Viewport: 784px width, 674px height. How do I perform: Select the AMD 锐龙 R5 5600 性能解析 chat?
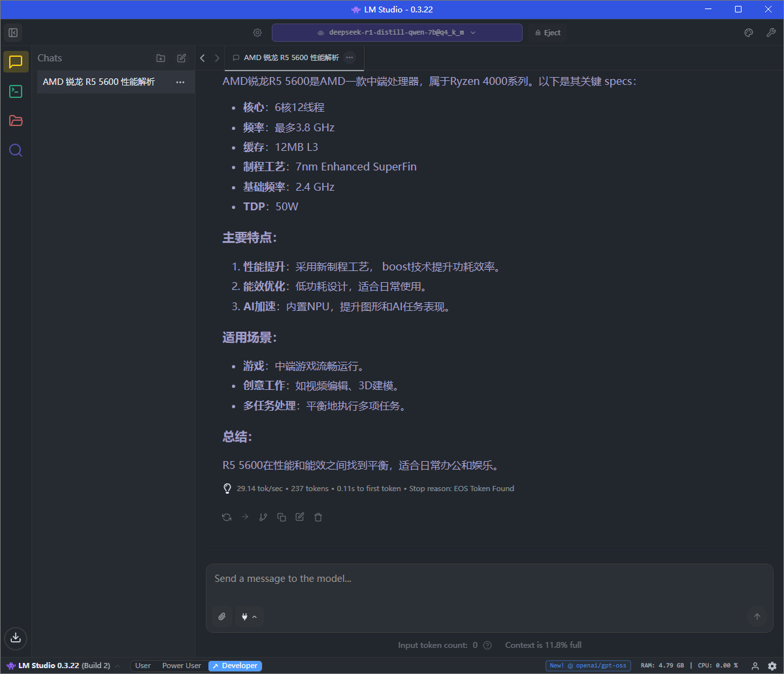coord(116,82)
